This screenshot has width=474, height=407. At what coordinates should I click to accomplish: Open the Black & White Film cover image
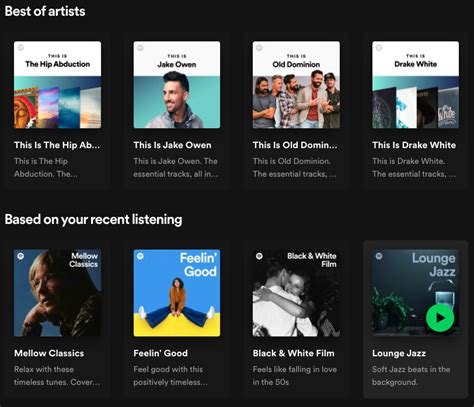296,293
